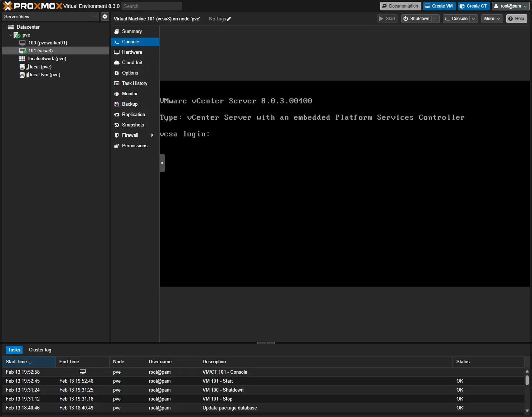Screen dimensions: 532x417
Task: Click the localnetwork (pve) grid icon
Action: tap(22, 59)
